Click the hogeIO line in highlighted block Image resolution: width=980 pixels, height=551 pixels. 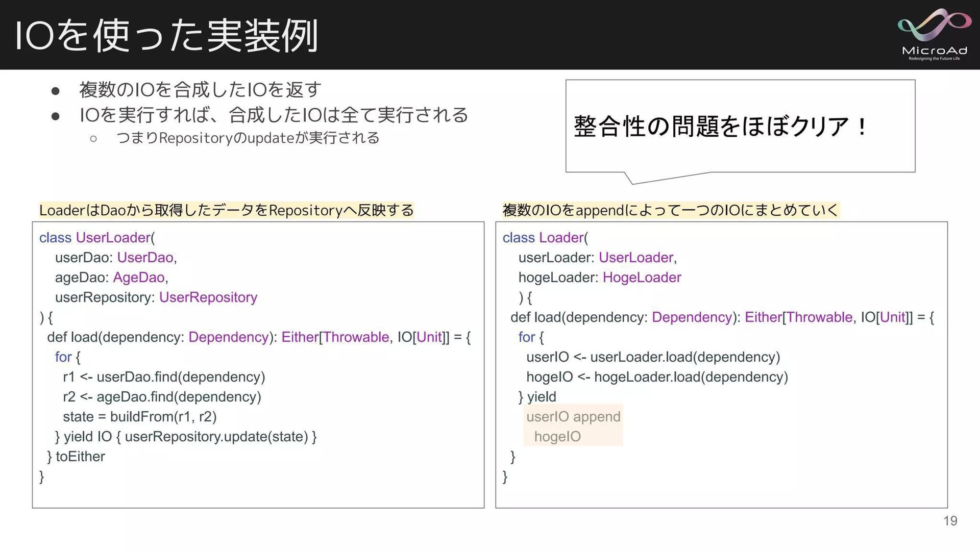(x=557, y=437)
